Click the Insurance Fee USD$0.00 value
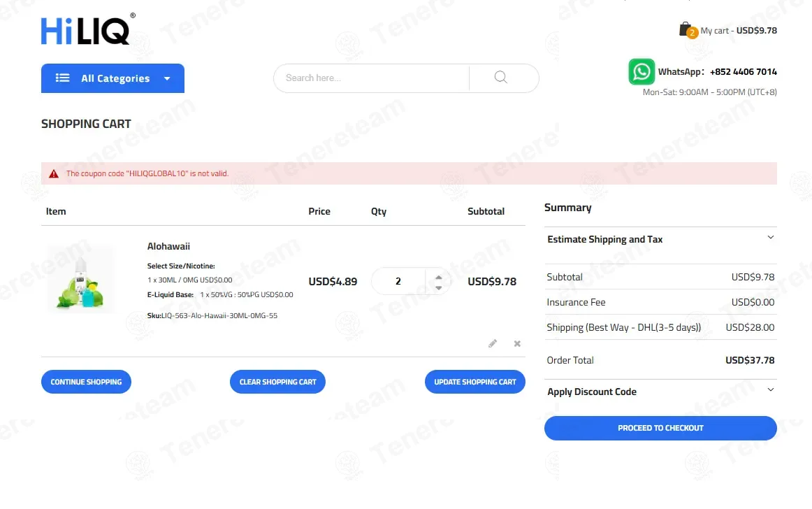This screenshot has width=812, height=509. tap(753, 302)
